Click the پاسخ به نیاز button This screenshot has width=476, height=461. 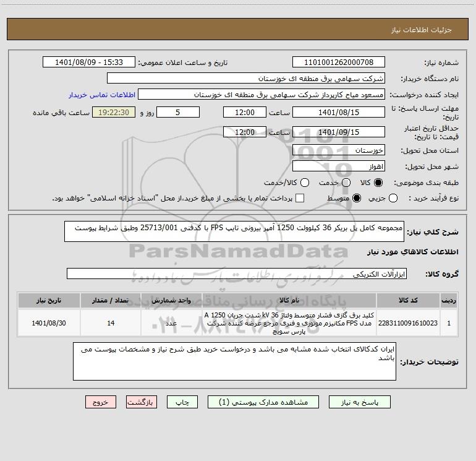tap(359, 402)
